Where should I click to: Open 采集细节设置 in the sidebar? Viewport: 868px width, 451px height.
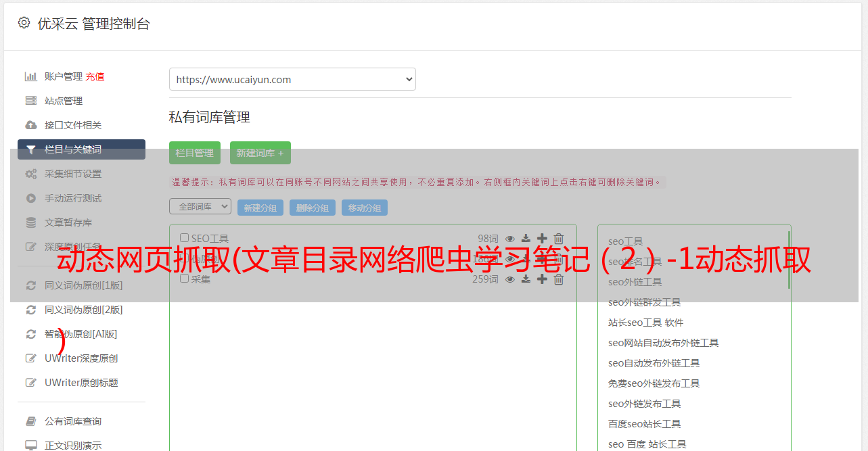(x=73, y=174)
